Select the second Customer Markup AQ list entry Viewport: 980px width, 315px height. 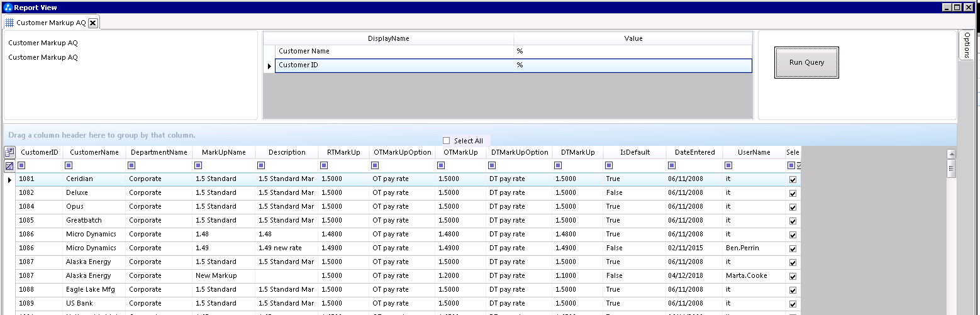coord(43,57)
